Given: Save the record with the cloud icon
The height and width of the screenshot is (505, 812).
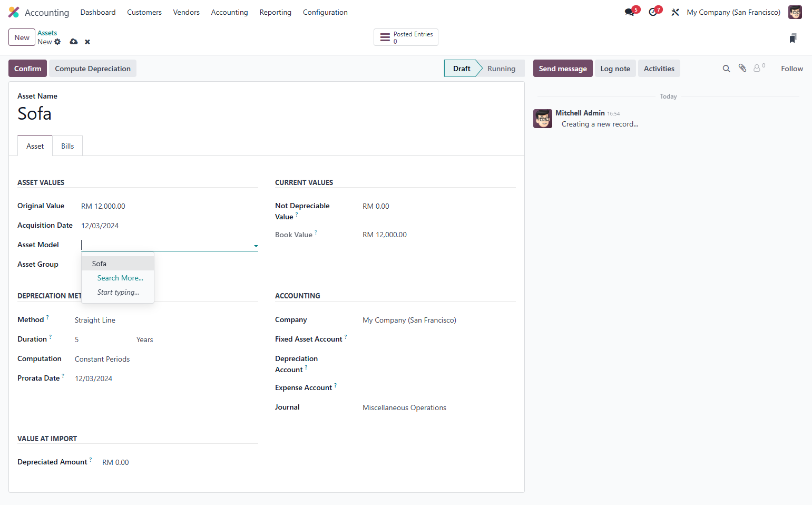Looking at the screenshot, I should (x=74, y=42).
